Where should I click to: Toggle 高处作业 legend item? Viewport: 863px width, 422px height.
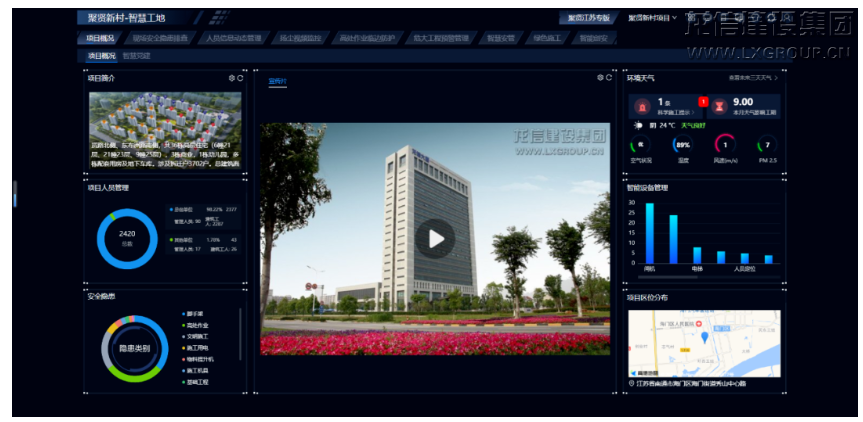(197, 325)
